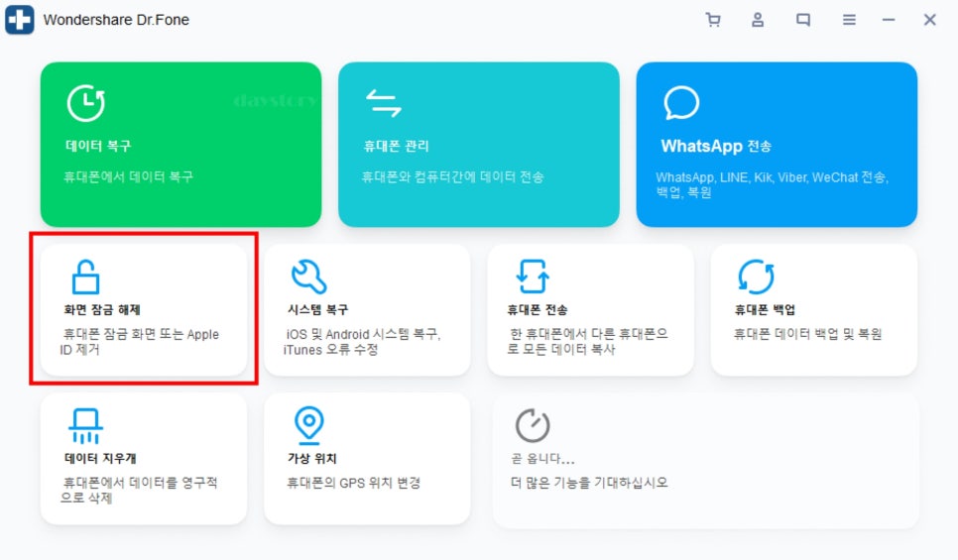Image resolution: width=958 pixels, height=560 pixels.
Task: Select the 시스템 복구 label
Action: [x=317, y=309]
